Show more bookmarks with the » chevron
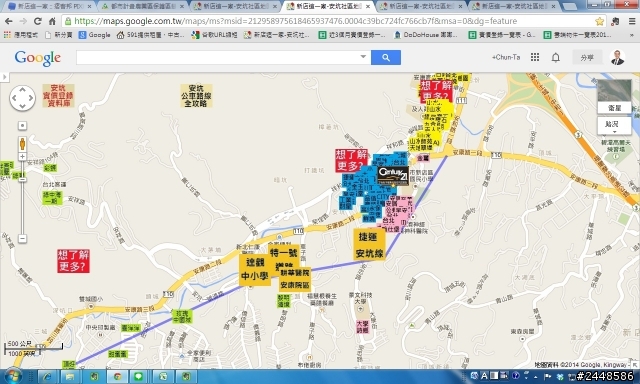This screenshot has width=640, height=384. [x=632, y=35]
